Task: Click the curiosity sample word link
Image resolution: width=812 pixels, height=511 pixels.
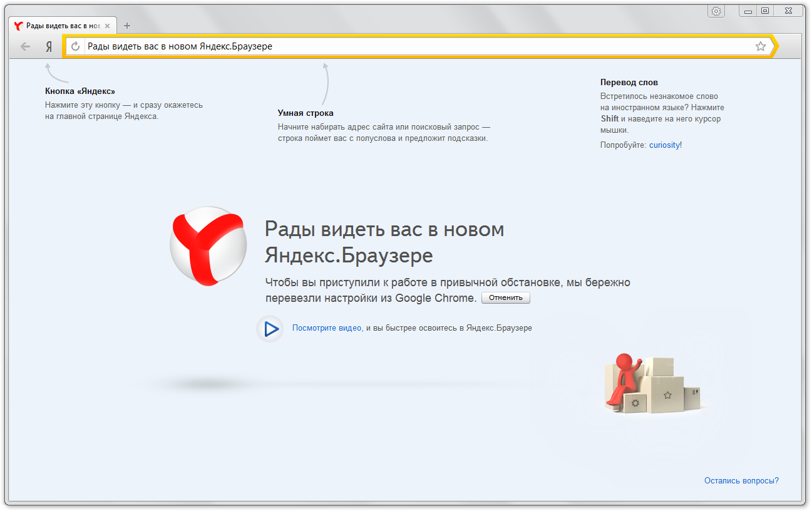Action: point(664,145)
